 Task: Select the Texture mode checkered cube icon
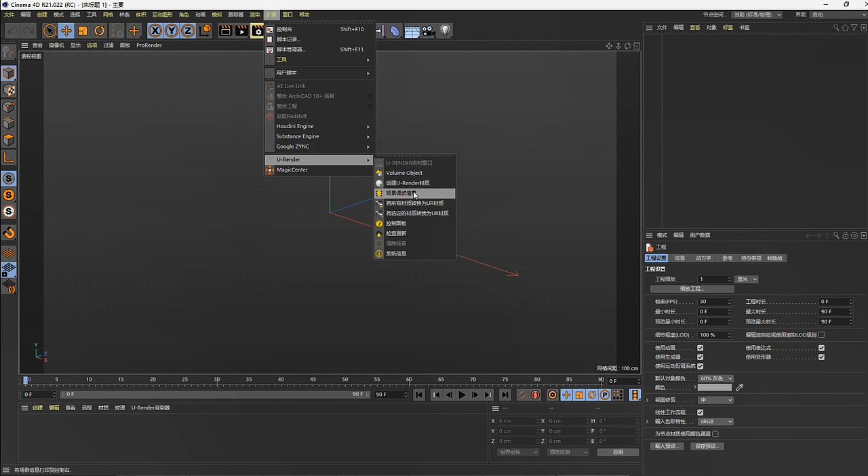(x=9, y=90)
